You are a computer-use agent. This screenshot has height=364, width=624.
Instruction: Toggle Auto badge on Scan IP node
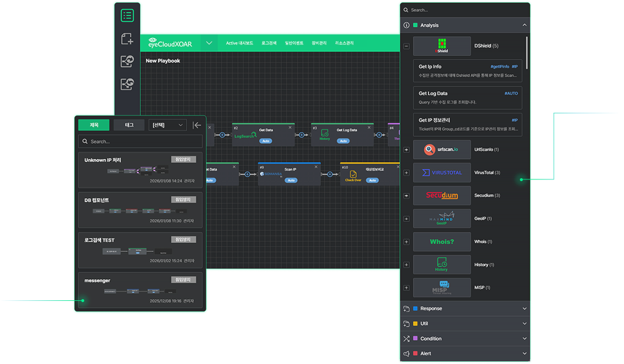291,180
